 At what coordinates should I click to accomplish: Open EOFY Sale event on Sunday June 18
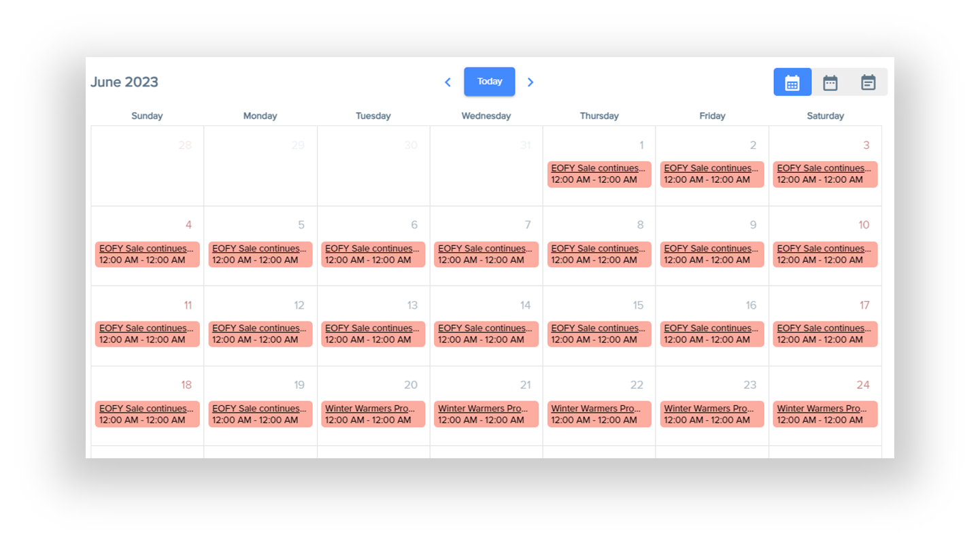(147, 414)
